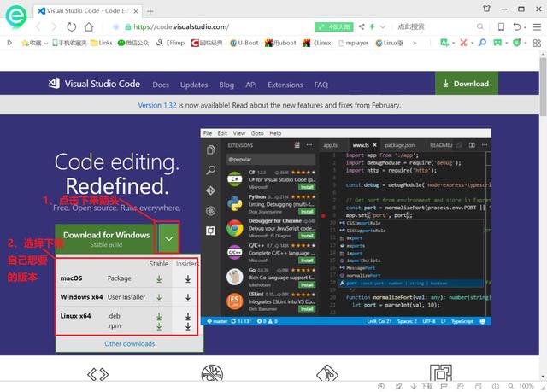547x392 pixels.
Task: Open the U-Boot bookmark
Action: click(244, 43)
